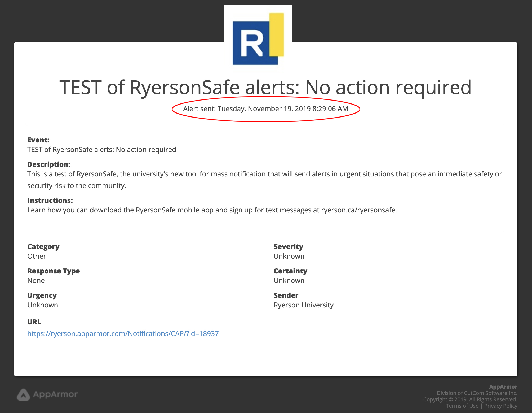This screenshot has height=413, width=532.
Task: Select the Sender value 'Ryerson University'
Action: [x=303, y=305]
